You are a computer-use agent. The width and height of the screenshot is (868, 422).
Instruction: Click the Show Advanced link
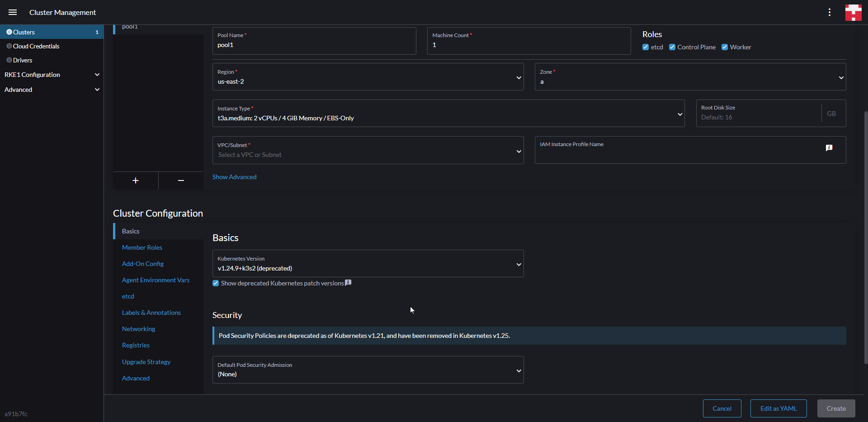click(x=234, y=177)
